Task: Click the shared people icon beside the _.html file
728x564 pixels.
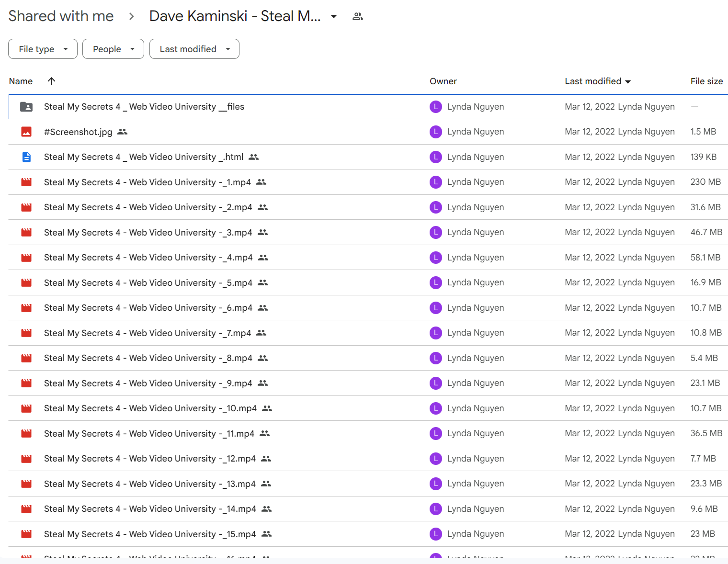Action: point(254,157)
